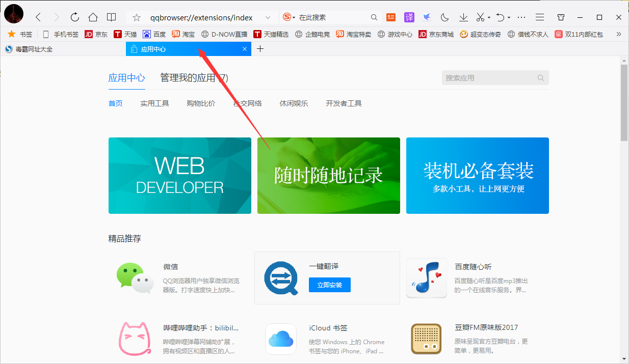Select the 购物比价 category
The width and height of the screenshot is (629, 364).
(201, 103)
